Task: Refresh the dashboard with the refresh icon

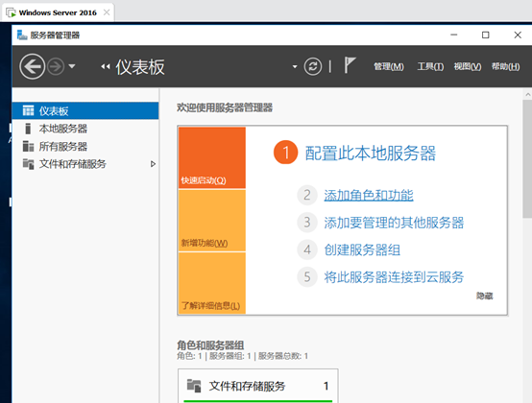Action: (312, 66)
